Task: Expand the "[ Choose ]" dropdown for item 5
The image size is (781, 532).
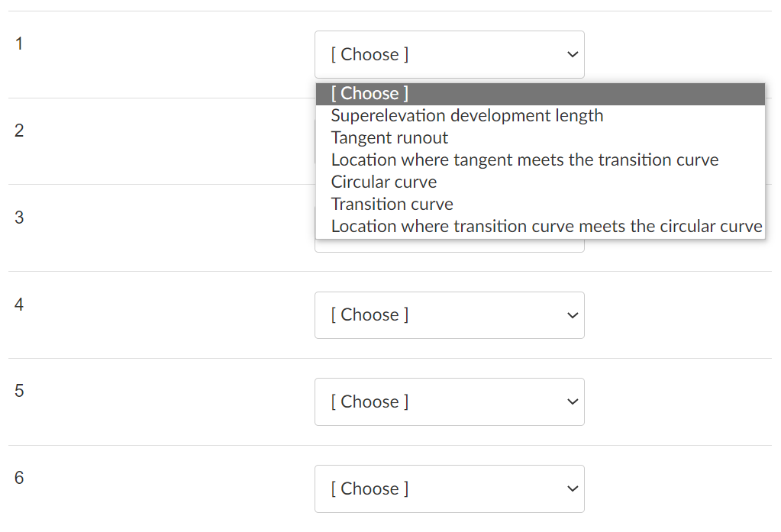Action: [x=449, y=402]
